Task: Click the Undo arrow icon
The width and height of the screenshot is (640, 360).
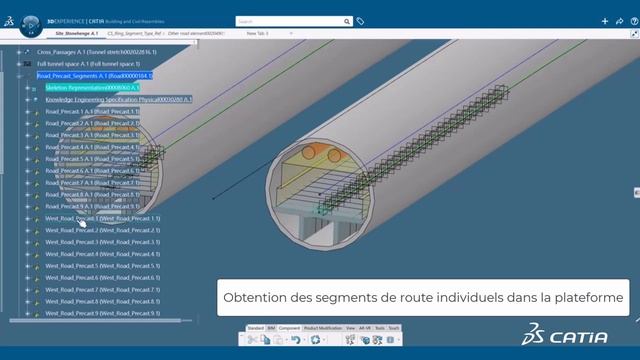Action: [x=296, y=340]
